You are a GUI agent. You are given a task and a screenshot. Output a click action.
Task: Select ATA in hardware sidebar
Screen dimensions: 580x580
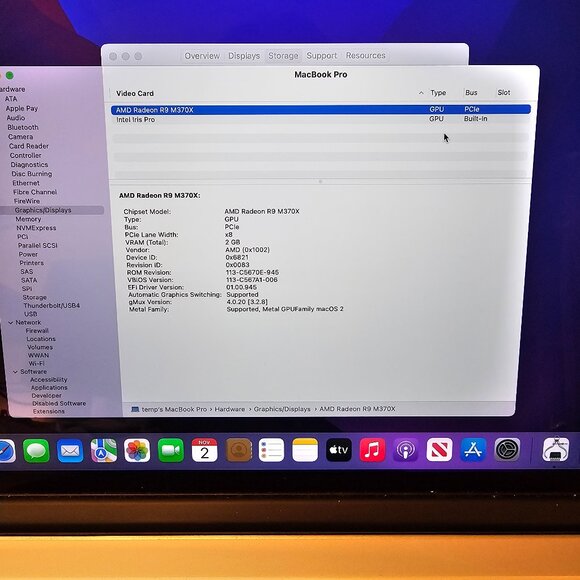point(11,99)
